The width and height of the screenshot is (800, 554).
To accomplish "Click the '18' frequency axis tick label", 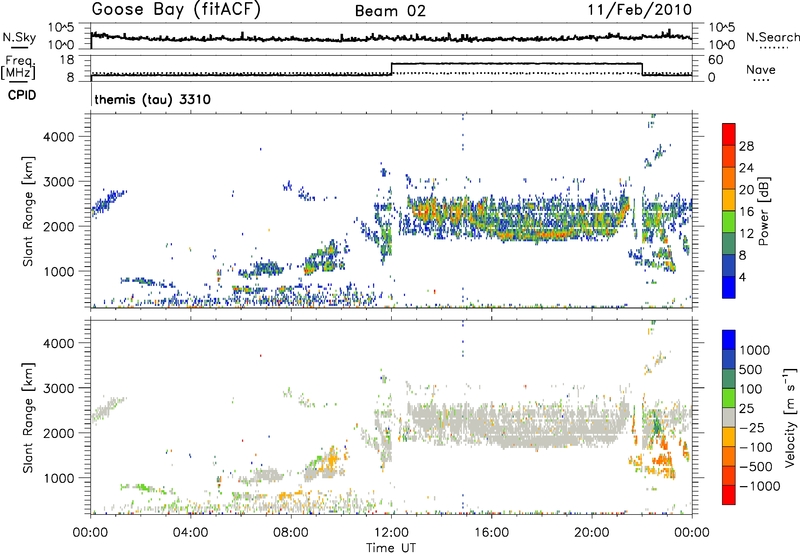I will (66, 60).
